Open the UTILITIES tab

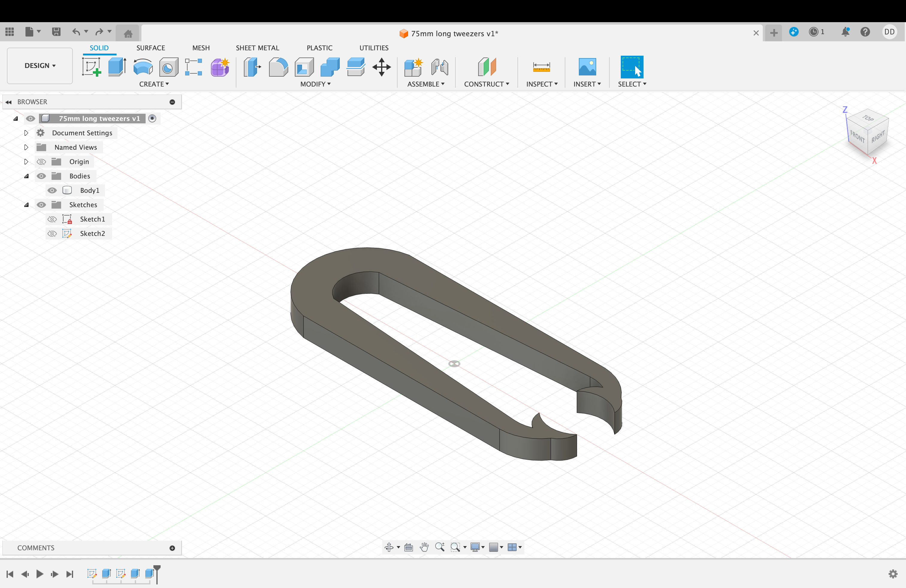(374, 48)
